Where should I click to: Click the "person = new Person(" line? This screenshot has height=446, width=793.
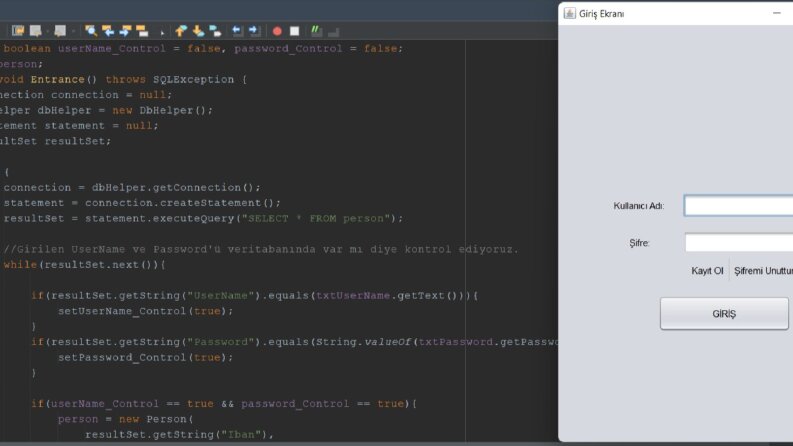pyautogui.click(x=125, y=419)
